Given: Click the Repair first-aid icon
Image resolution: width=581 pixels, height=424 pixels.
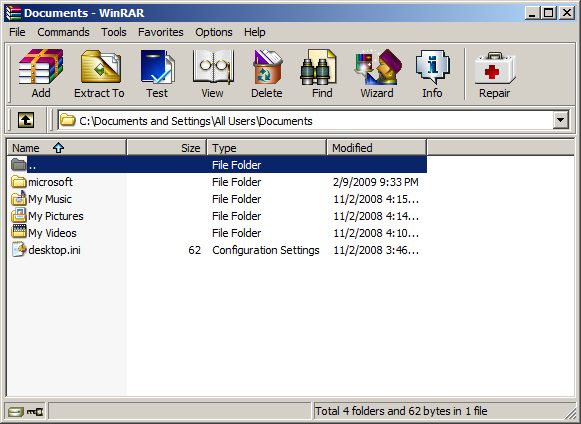Looking at the screenshot, I should point(495,68).
